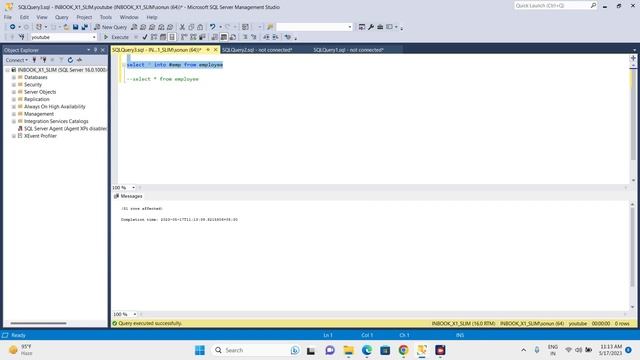Click the Object Explorer Disconnect icon
This screenshot has height=360, width=640.
click(44, 60)
